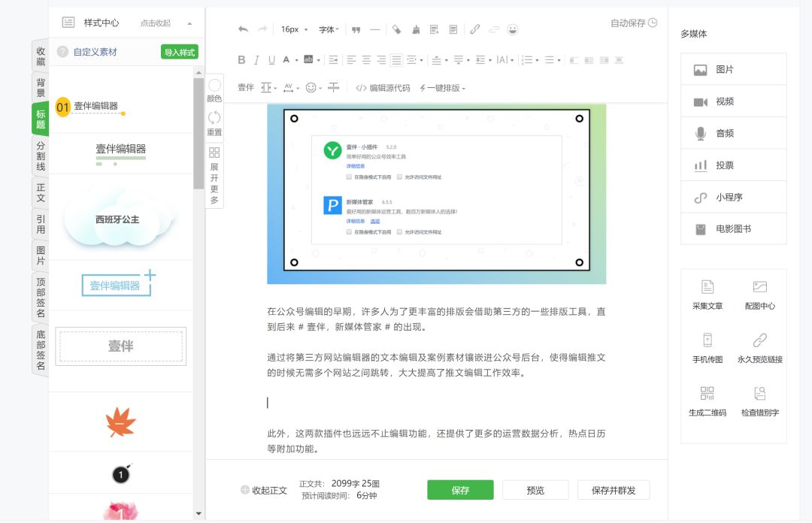Align text to the left
The height and width of the screenshot is (523, 812).
(351, 60)
